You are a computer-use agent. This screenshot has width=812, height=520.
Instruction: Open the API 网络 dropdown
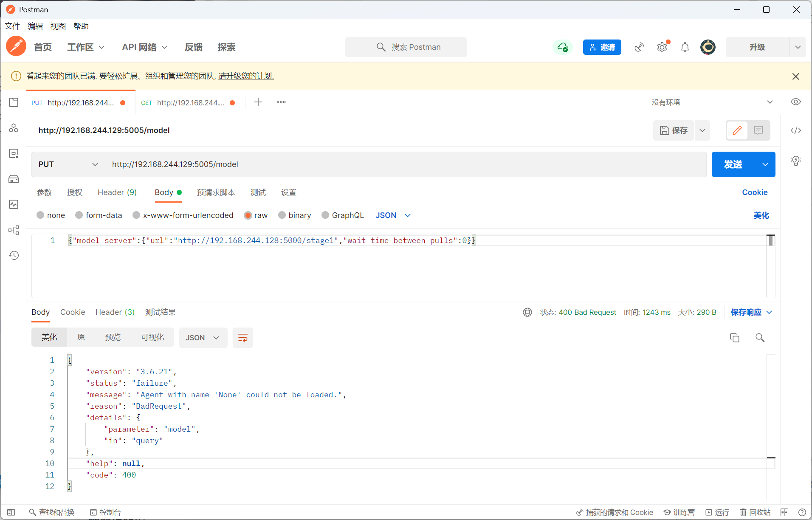tap(144, 47)
